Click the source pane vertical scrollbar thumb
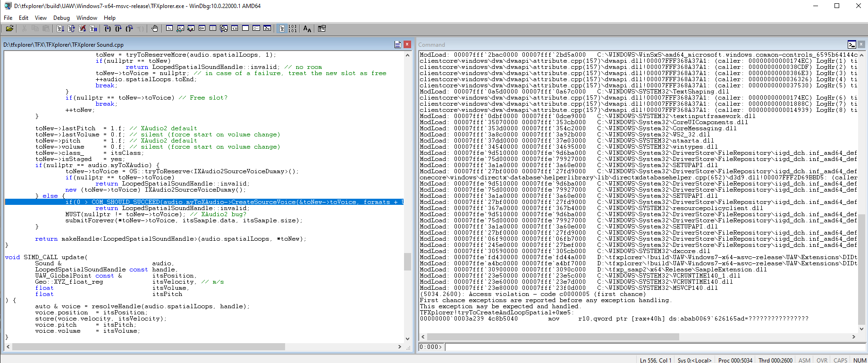868x363 pixels. click(x=408, y=262)
